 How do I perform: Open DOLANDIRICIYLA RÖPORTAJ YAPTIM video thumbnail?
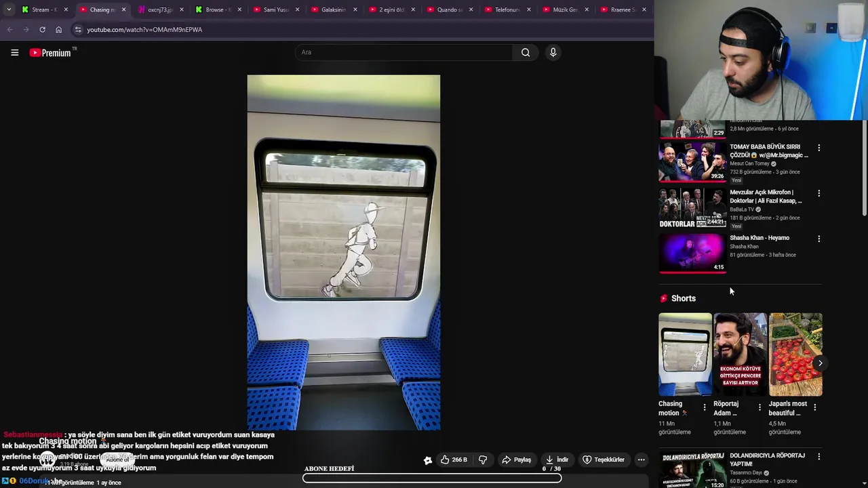692,470
